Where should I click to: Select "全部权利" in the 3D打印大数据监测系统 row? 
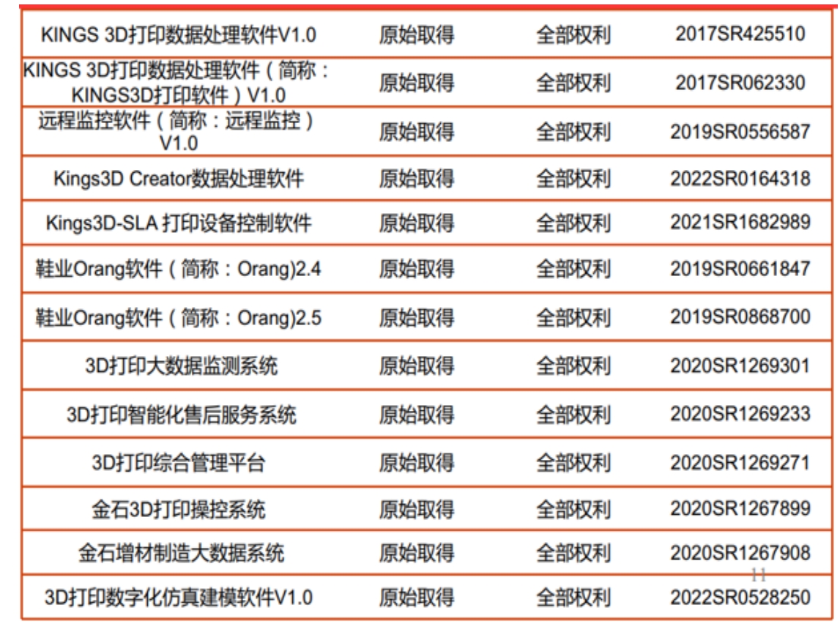[x=573, y=366]
